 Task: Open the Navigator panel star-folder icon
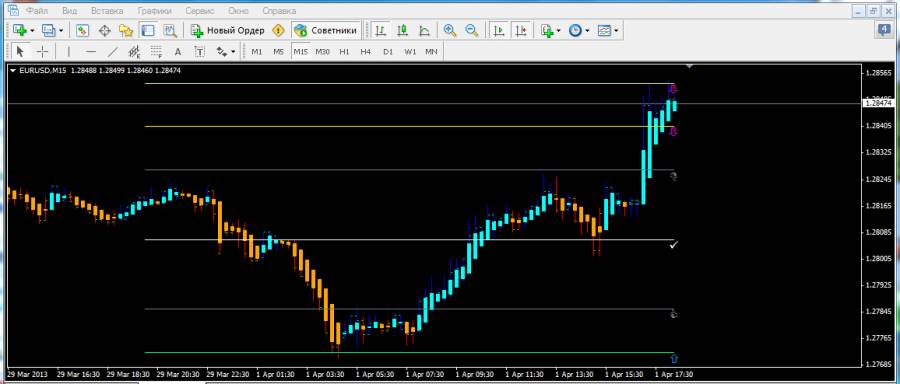pyautogui.click(x=126, y=30)
